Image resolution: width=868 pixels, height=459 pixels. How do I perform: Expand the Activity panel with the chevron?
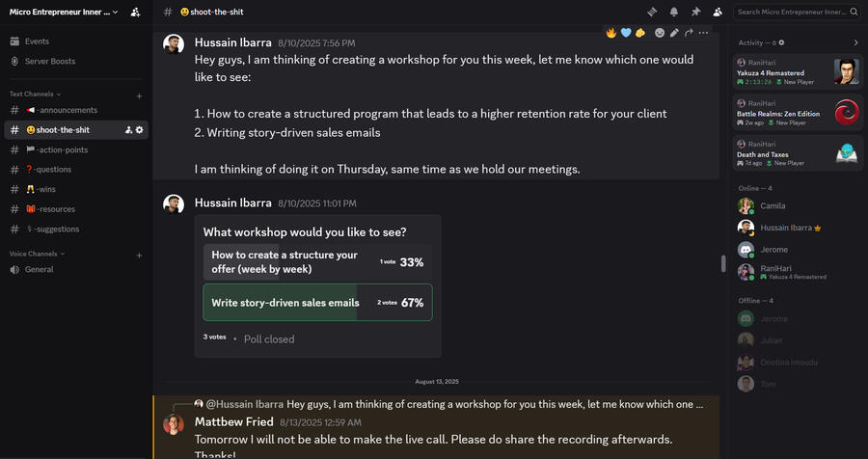[855, 42]
